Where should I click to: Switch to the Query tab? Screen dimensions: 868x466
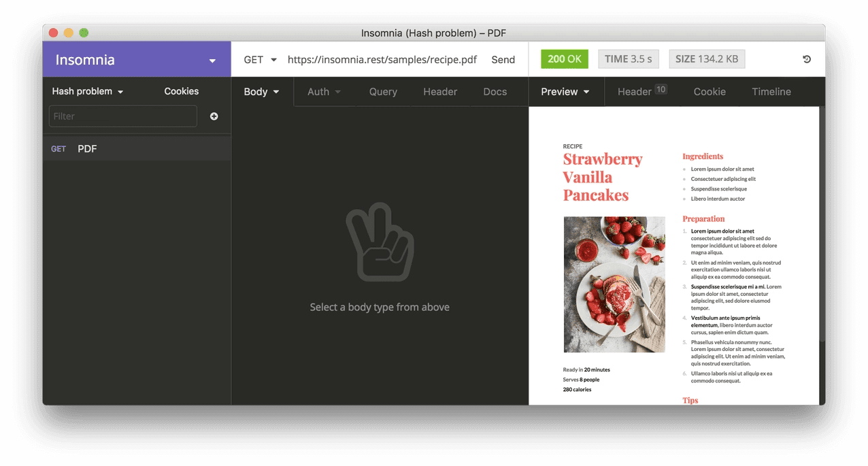point(383,92)
